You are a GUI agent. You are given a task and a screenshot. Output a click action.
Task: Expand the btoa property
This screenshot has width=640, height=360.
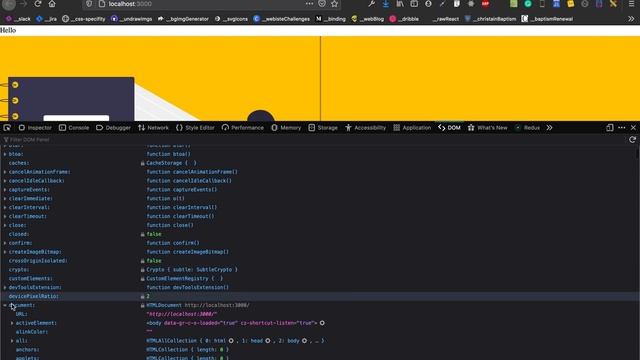[5, 154]
